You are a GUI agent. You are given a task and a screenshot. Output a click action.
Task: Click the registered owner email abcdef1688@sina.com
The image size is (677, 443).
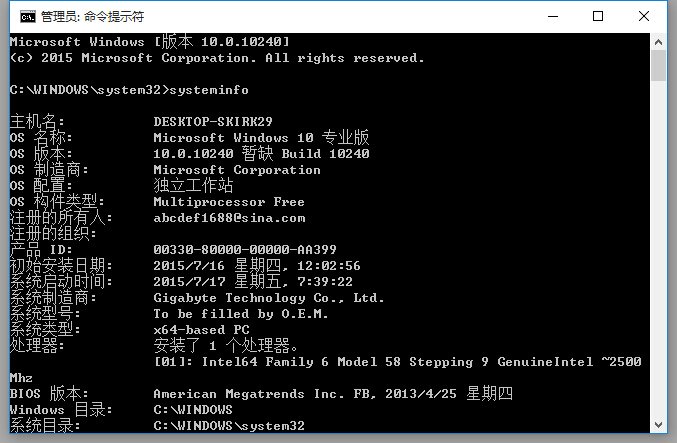tap(229, 218)
